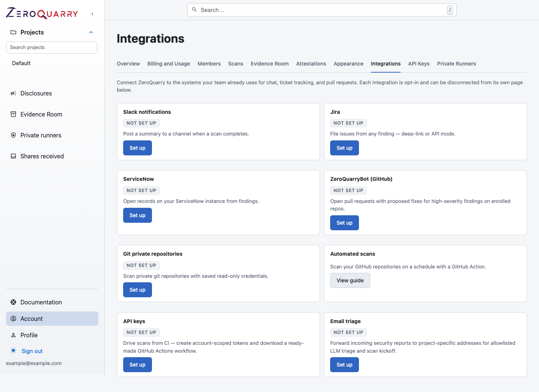539x392 pixels.
Task: Click the Git private repositories card title
Action: click(x=153, y=254)
